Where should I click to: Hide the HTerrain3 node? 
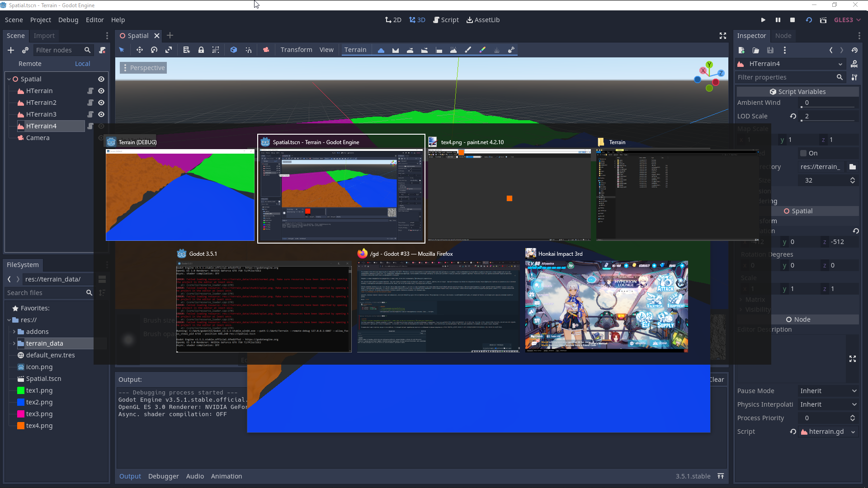click(101, 114)
